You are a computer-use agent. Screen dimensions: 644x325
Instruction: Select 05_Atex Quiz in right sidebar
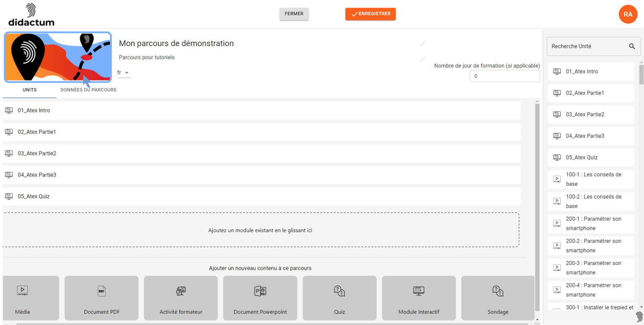coord(591,158)
